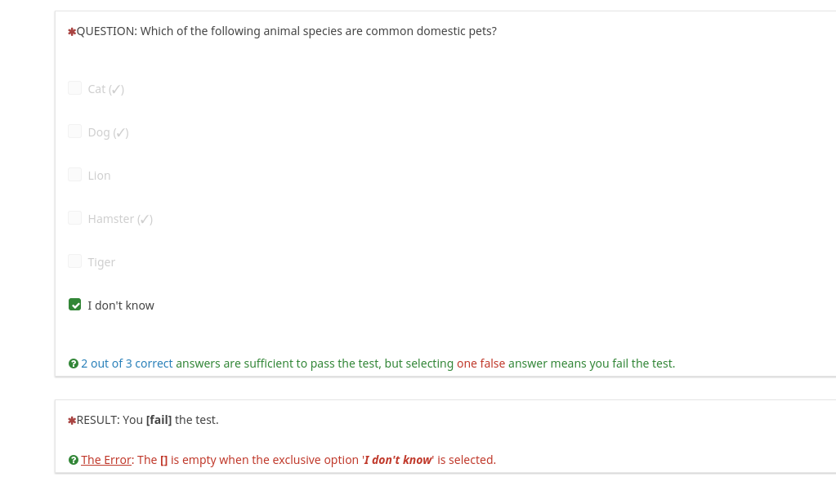This screenshot has width=836, height=504.
Task: Click the bold '[fail]' result text
Action: pos(159,420)
